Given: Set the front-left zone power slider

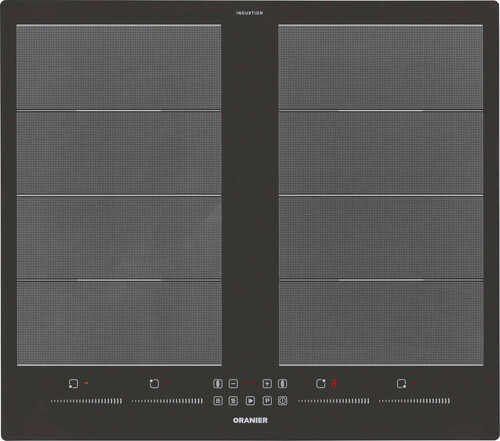Looking at the screenshot, I should pyautogui.click(x=87, y=401).
